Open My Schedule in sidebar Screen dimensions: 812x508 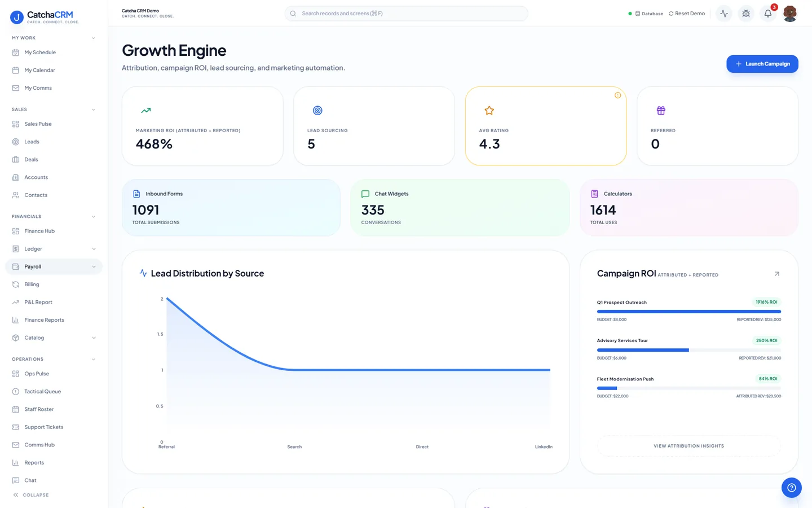click(54, 52)
